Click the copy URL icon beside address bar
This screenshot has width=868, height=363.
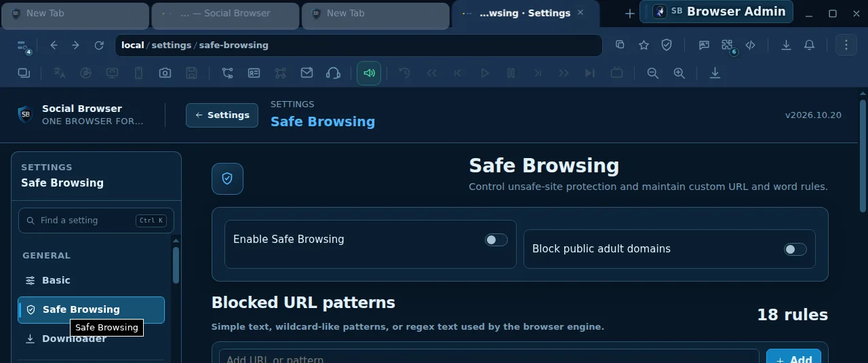coord(620,45)
